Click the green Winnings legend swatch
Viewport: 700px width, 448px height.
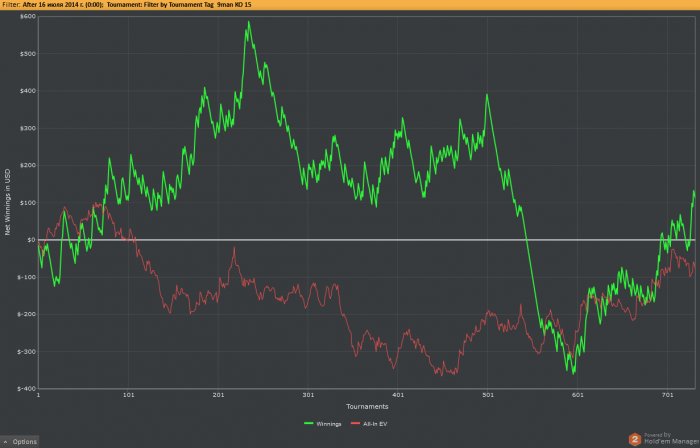pyautogui.click(x=308, y=423)
